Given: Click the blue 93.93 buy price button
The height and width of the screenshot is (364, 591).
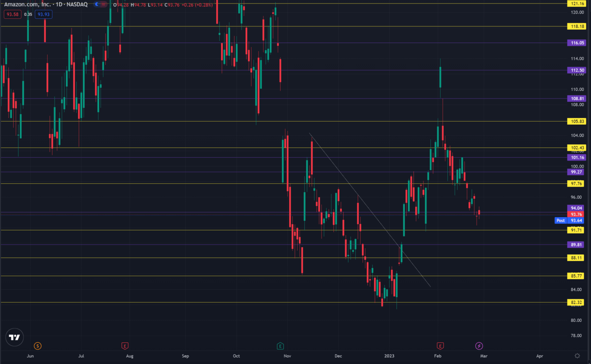Looking at the screenshot, I should [44, 14].
